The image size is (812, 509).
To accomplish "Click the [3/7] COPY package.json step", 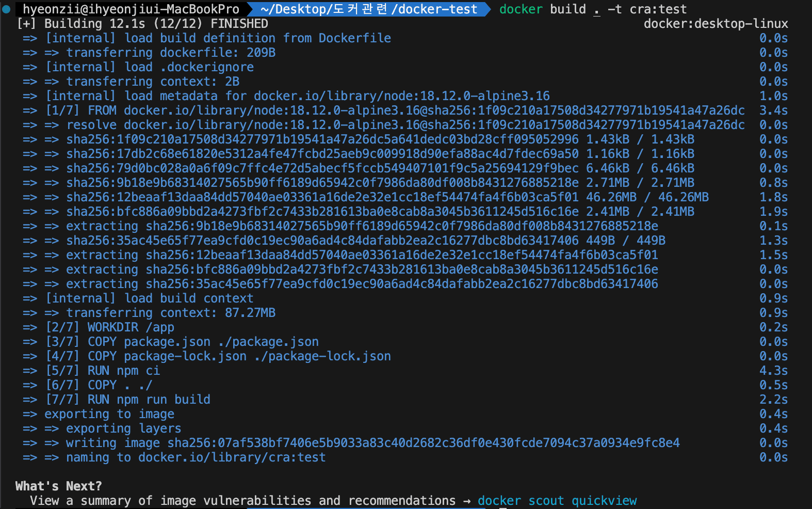I will click(x=182, y=342).
